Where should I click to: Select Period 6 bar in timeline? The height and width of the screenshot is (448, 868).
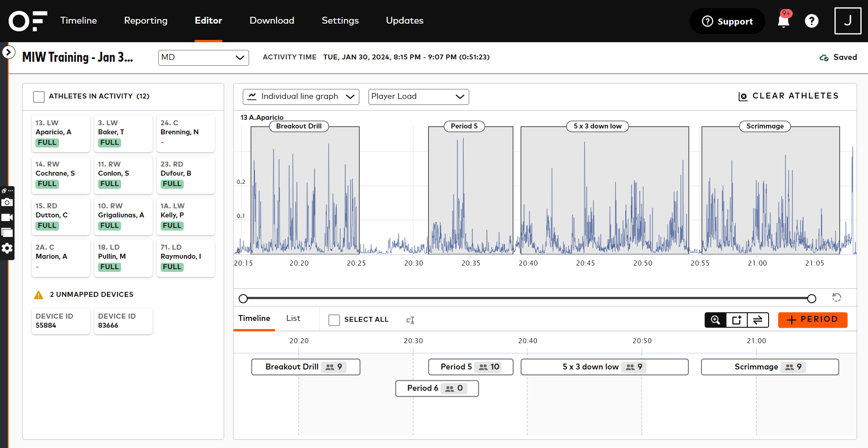[x=437, y=389]
